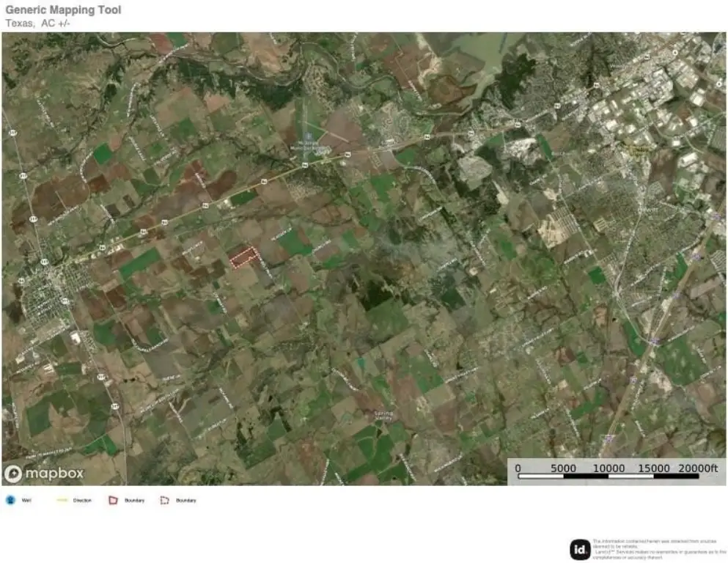Screen dimensions: 728x563
Task: Click the 0 mark on the scale bar
Action: (x=518, y=468)
